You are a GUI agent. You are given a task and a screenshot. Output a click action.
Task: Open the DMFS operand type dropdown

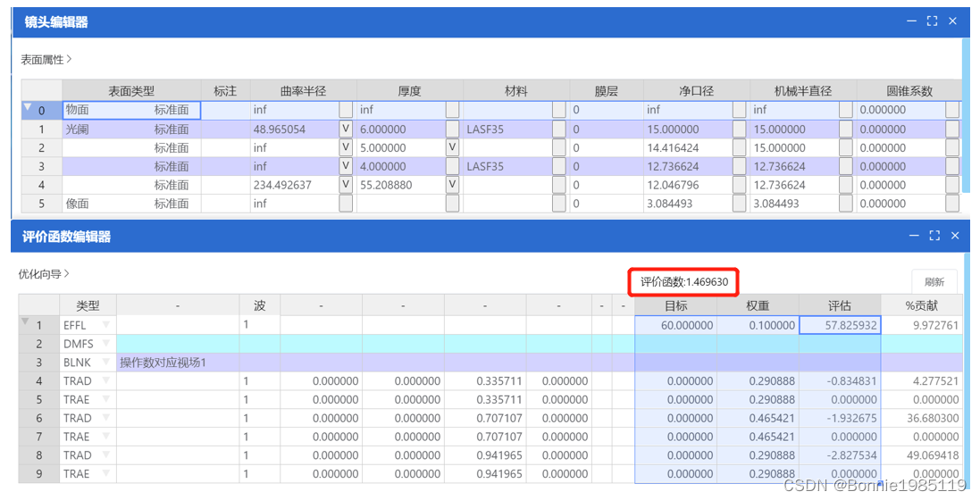[105, 344]
